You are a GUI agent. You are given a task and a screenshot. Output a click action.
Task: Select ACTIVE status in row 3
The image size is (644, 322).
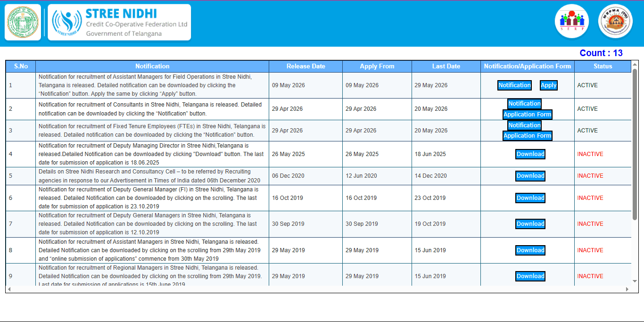[587, 131]
